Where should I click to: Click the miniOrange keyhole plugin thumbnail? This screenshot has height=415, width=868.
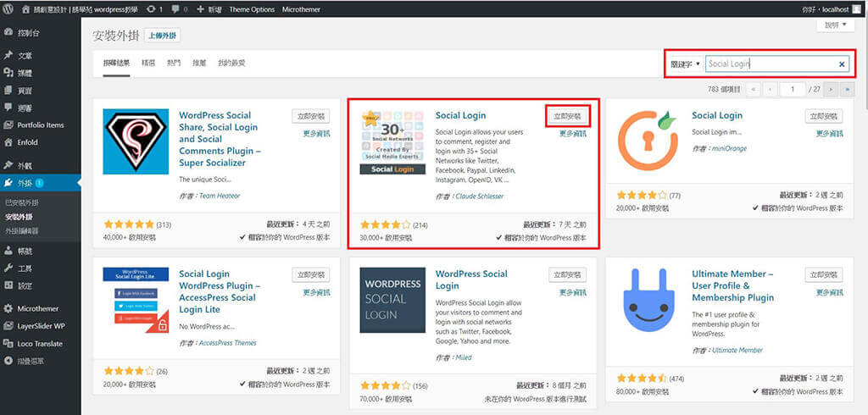pyautogui.click(x=648, y=141)
